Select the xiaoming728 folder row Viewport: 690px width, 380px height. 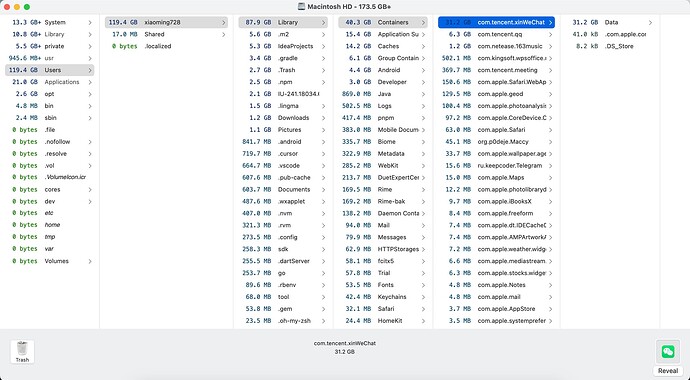point(166,22)
